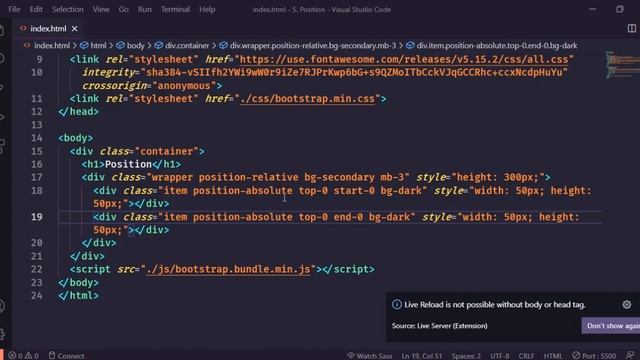
Task: Select the index.html editor tab
Action: (48, 29)
